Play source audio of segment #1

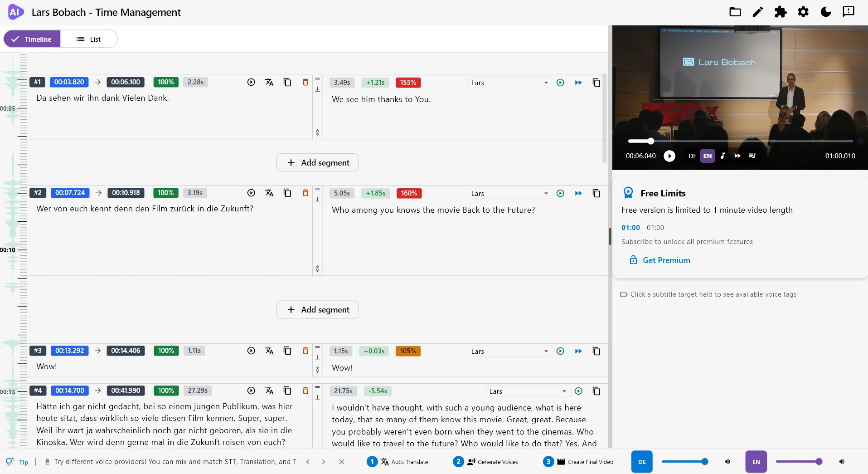pyautogui.click(x=251, y=82)
